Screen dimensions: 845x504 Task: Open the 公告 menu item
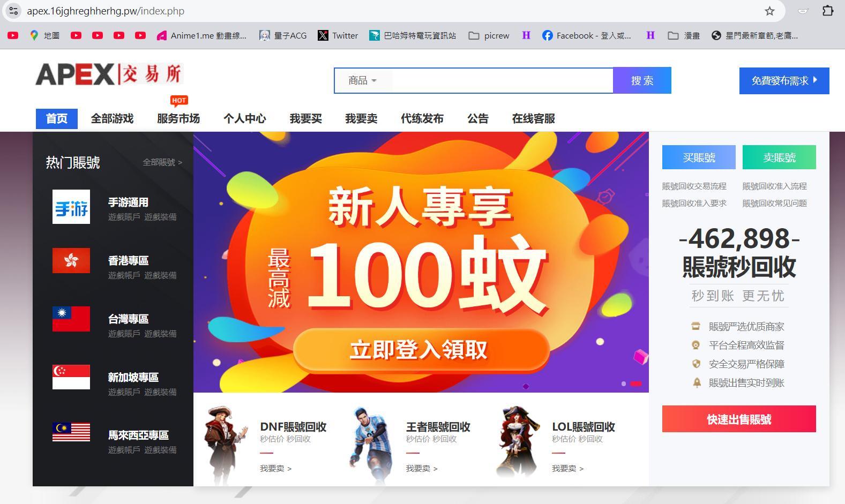point(478,119)
